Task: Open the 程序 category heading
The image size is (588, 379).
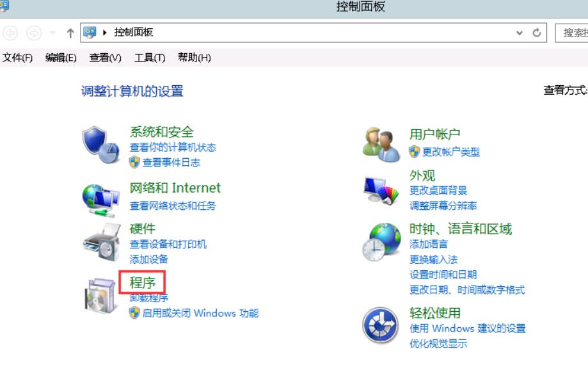Action: coord(143,282)
